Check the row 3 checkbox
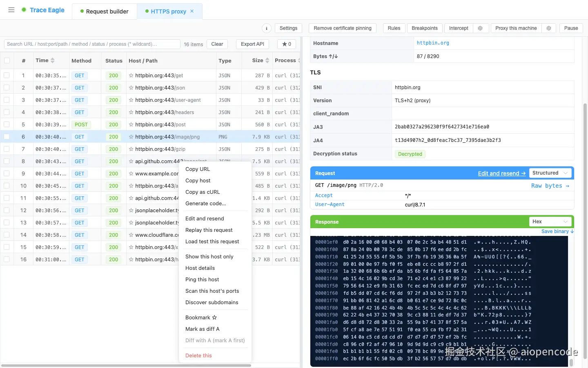This screenshot has width=588, height=368. [x=7, y=100]
